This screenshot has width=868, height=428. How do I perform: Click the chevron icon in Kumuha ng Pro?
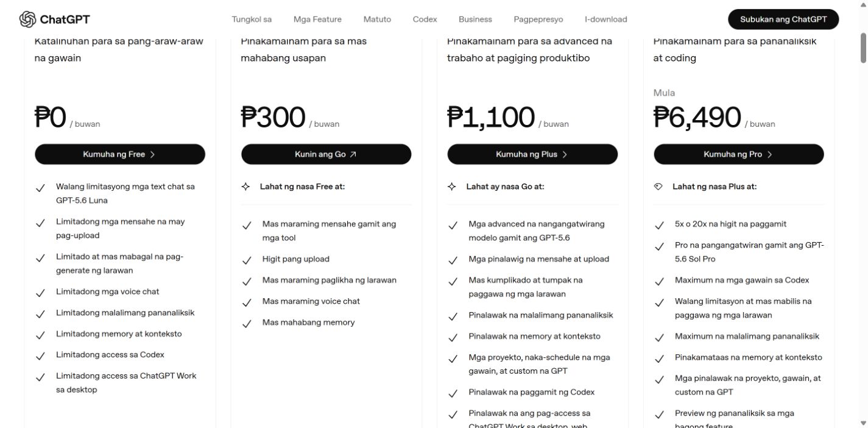(x=770, y=155)
